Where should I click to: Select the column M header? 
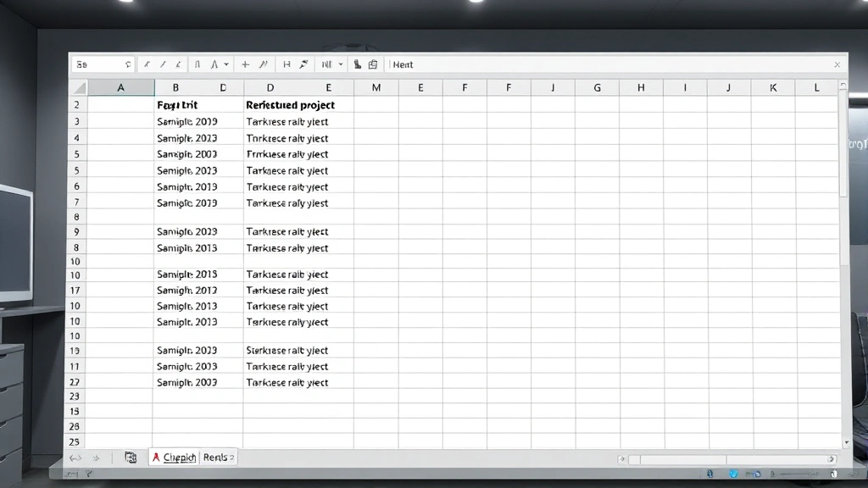[376, 88]
